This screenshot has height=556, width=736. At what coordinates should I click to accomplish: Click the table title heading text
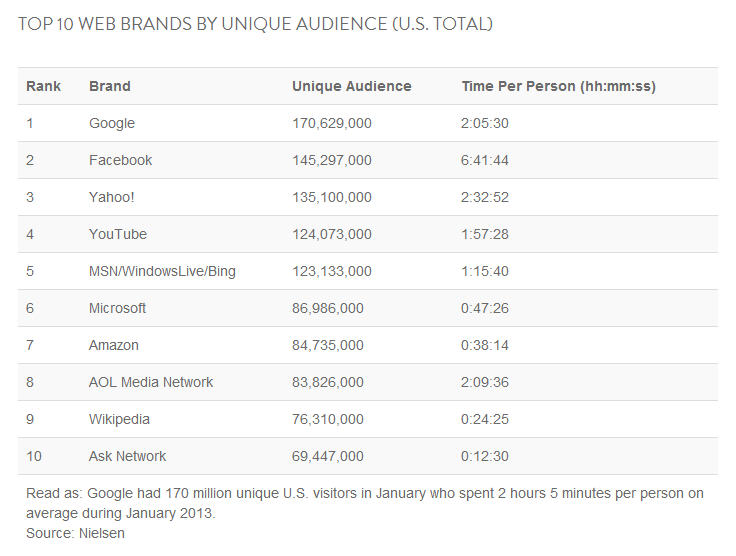(x=255, y=23)
